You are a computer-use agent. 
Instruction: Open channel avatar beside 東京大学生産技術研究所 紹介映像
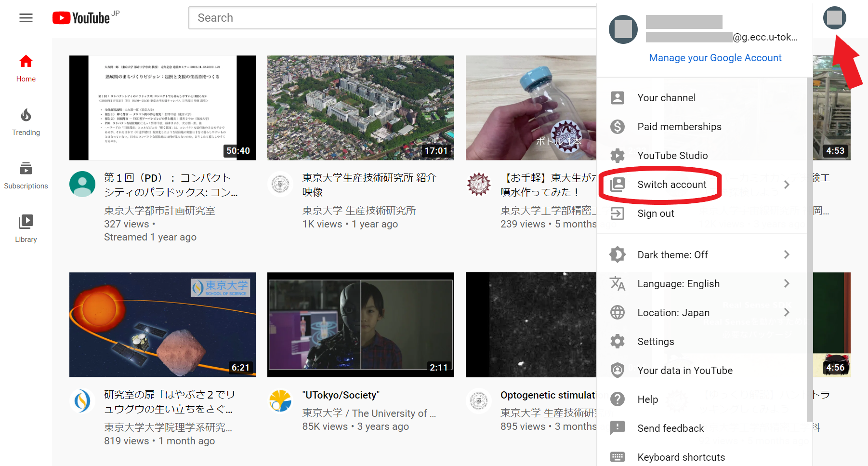(280, 184)
